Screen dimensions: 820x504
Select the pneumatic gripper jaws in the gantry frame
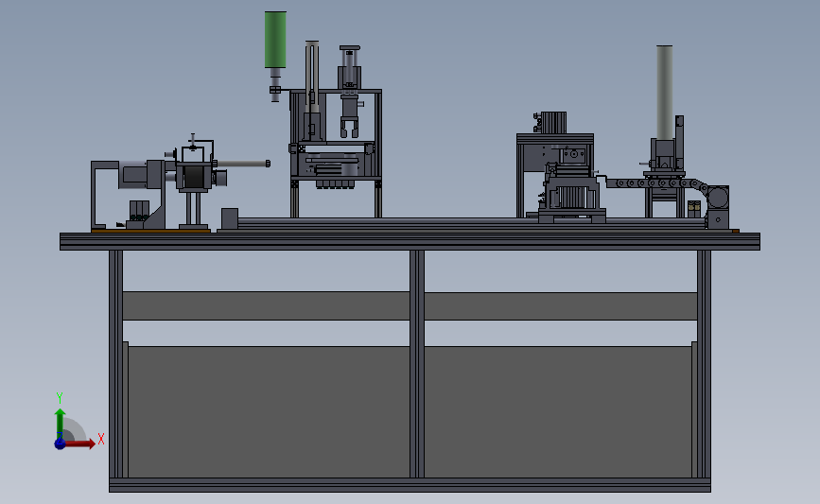[349, 127]
